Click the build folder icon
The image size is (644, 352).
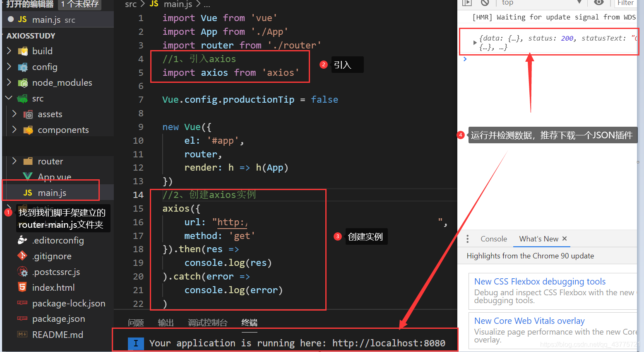point(23,51)
